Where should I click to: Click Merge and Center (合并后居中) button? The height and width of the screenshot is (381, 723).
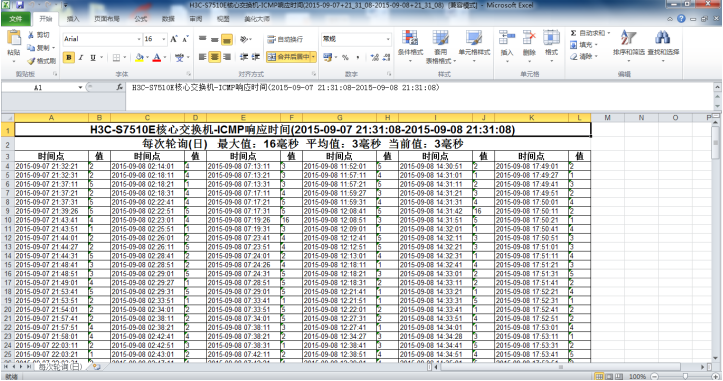(x=288, y=57)
